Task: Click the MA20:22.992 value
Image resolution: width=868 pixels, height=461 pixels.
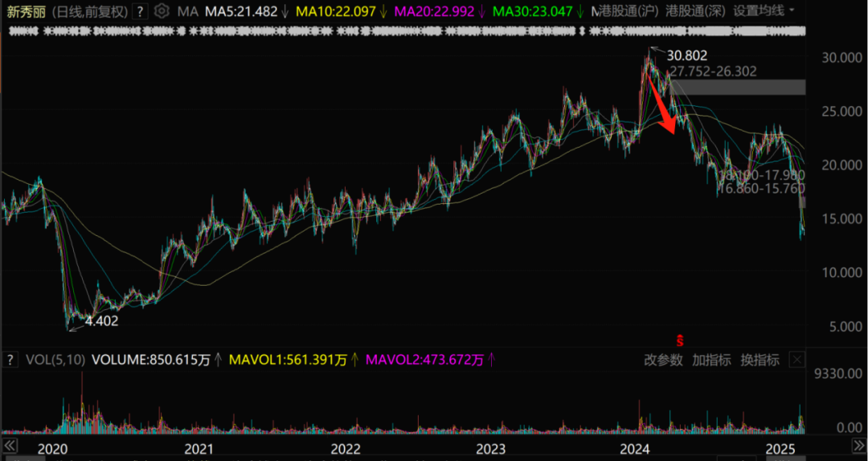Action: point(435,11)
